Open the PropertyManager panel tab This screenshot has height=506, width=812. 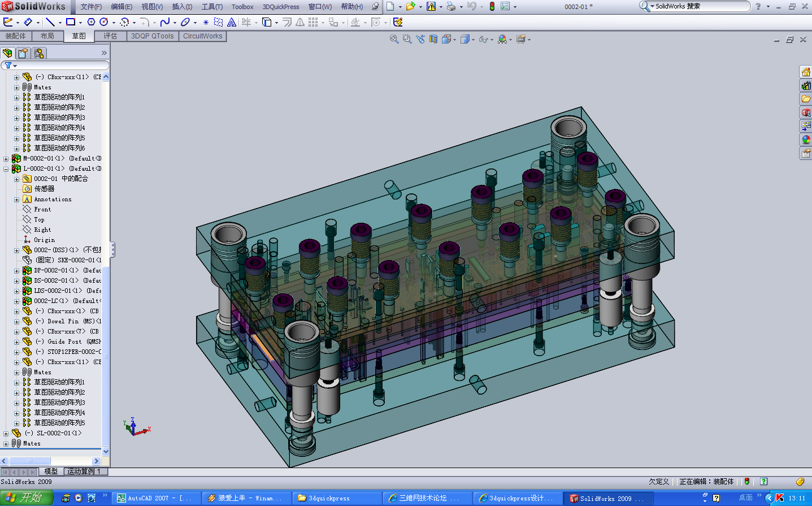(23, 53)
